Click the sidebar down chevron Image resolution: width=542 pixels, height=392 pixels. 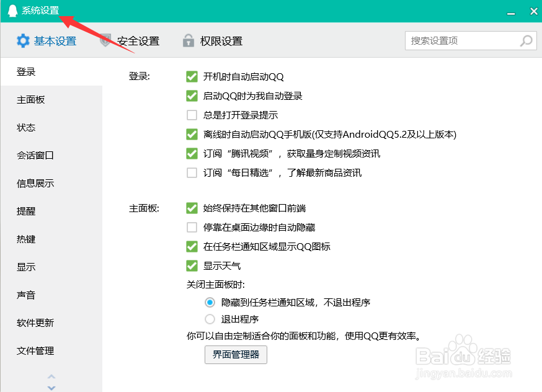(51, 388)
